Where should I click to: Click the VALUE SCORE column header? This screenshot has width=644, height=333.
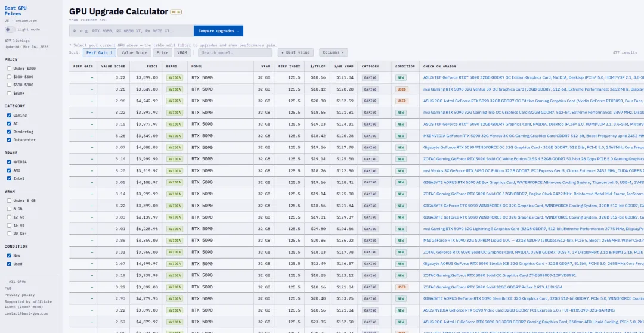[x=113, y=66]
